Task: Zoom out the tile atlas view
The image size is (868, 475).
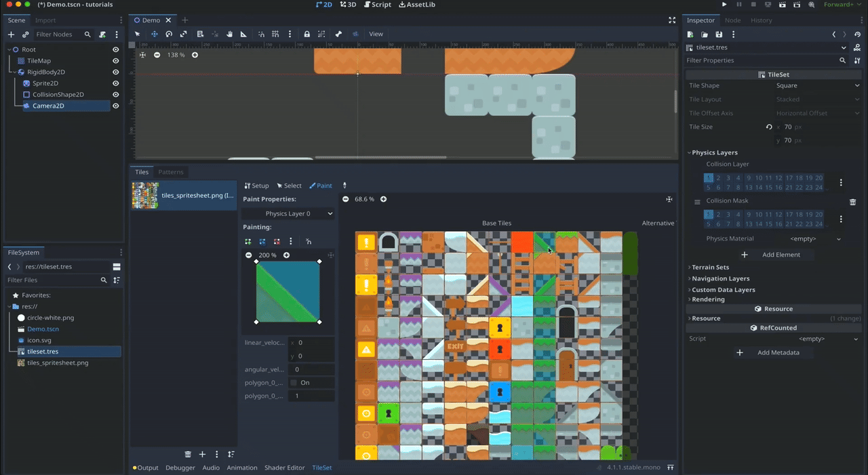Action: [346, 199]
